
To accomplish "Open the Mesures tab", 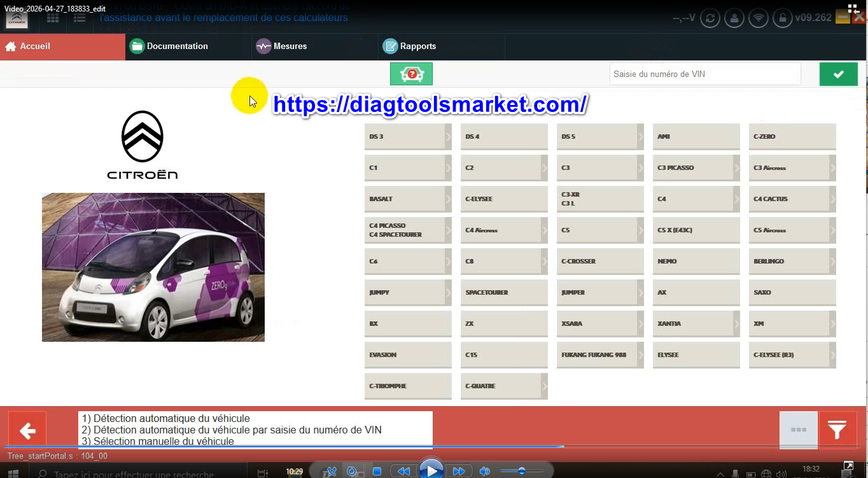I will [315, 46].
